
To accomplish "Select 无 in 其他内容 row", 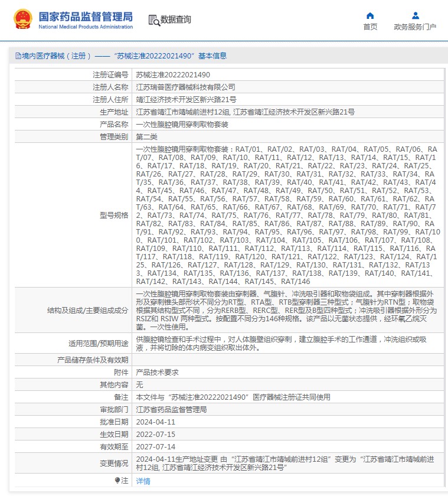I will pyautogui.click(x=139, y=384).
